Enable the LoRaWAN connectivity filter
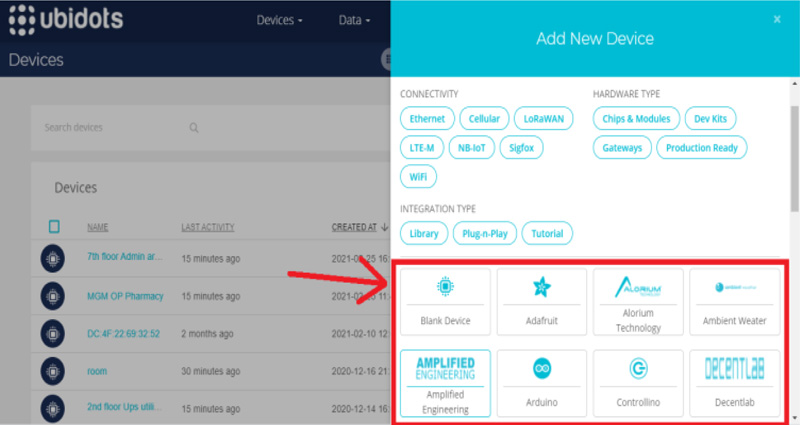Viewport: 800px width, 425px height. click(544, 118)
